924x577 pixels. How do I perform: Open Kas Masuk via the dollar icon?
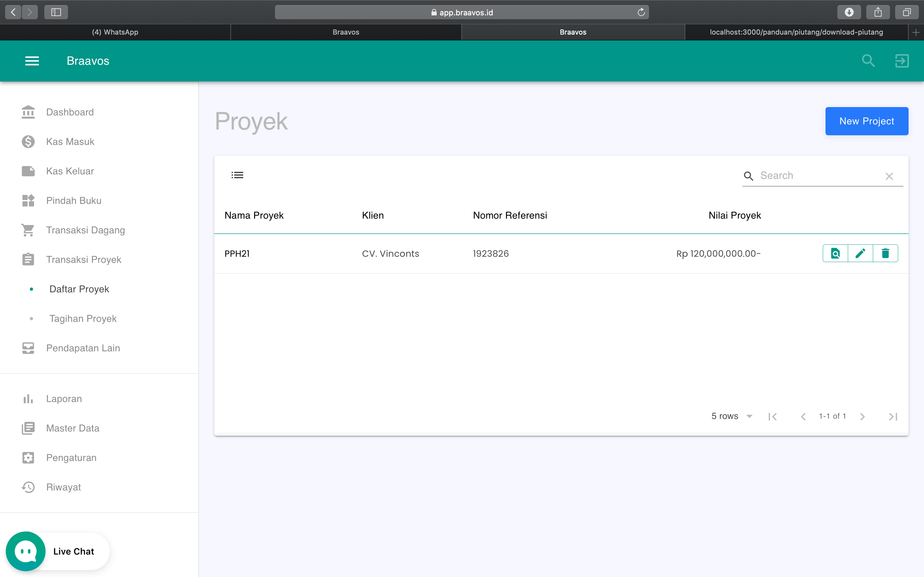[x=28, y=141]
